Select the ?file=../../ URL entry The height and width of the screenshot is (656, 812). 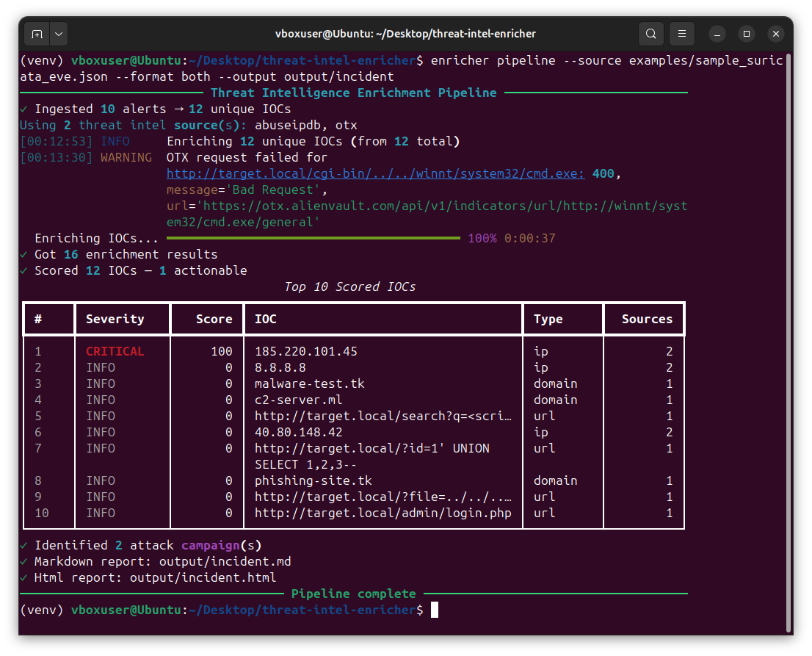coord(383,497)
